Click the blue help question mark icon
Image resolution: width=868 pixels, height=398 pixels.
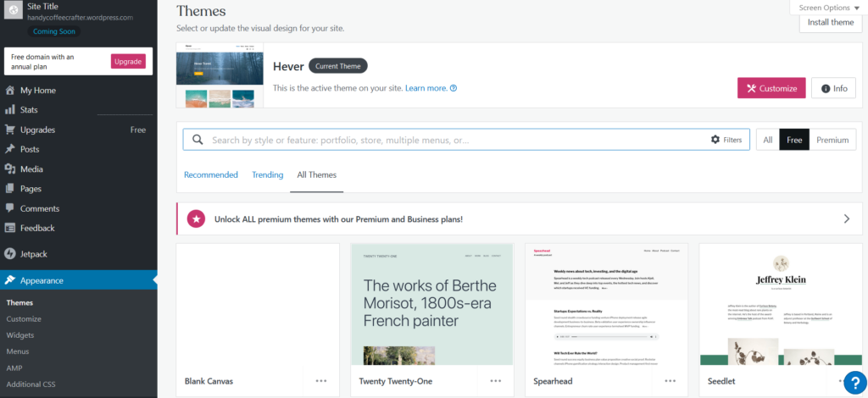click(855, 382)
